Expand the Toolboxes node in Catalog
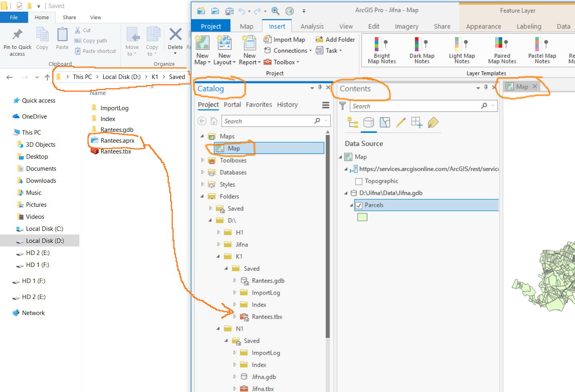 point(202,160)
